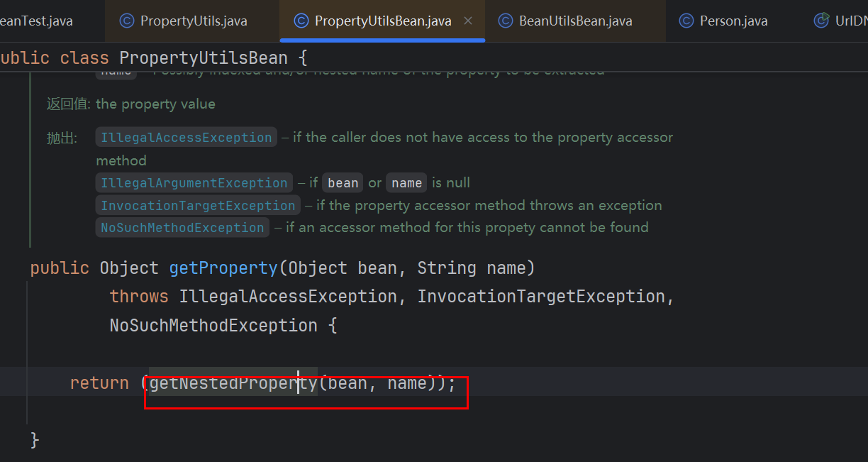Image resolution: width=868 pixels, height=462 pixels.
Task: Click the 'throws' keyword in method signature
Action: [139, 297]
